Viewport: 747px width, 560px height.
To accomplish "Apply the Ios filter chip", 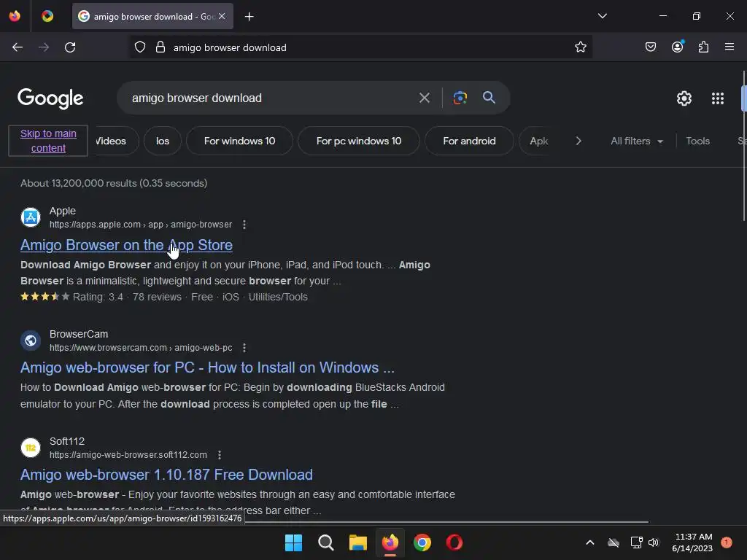I will click(x=163, y=141).
